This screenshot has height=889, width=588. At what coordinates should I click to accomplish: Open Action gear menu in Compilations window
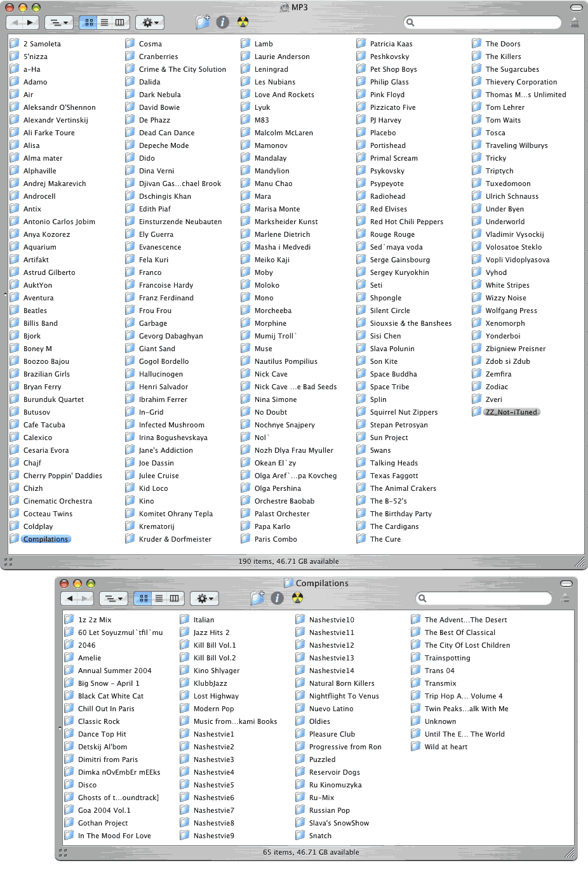pyautogui.click(x=204, y=598)
